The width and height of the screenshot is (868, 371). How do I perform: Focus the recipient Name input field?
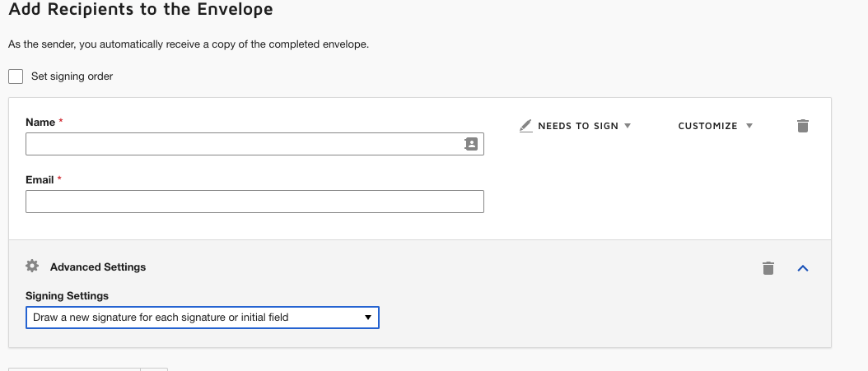point(243,144)
